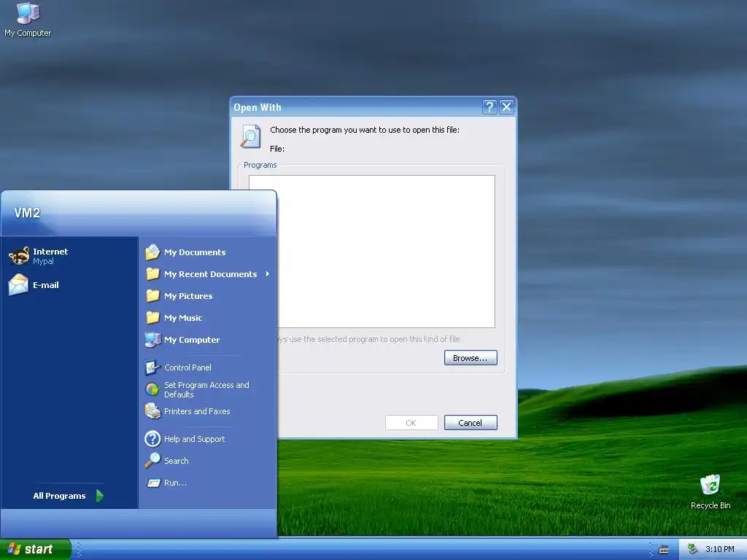
Task: Close the Open With dialog
Action: point(506,107)
